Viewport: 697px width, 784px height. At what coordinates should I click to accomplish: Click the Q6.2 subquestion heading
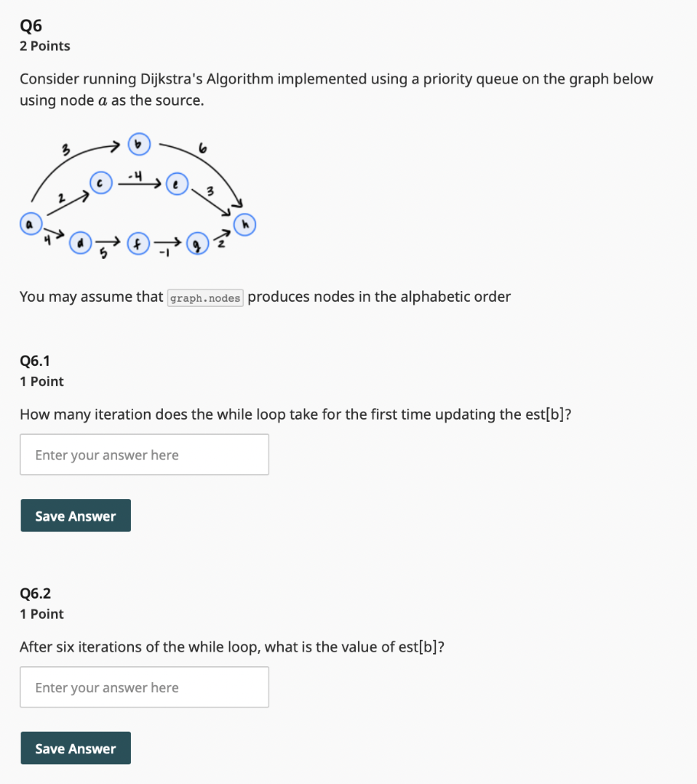click(x=35, y=593)
